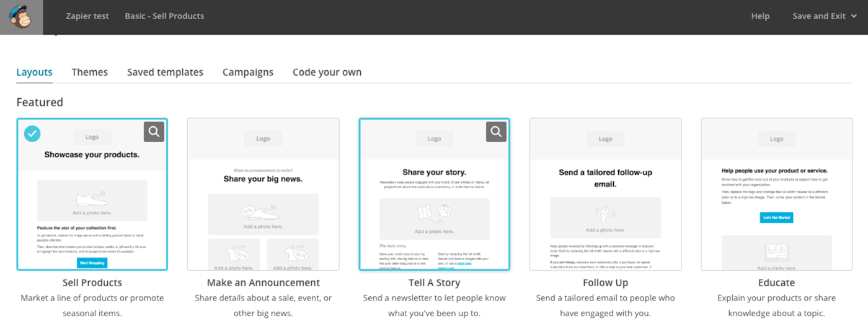Click the Tell A Story title text

(x=434, y=283)
